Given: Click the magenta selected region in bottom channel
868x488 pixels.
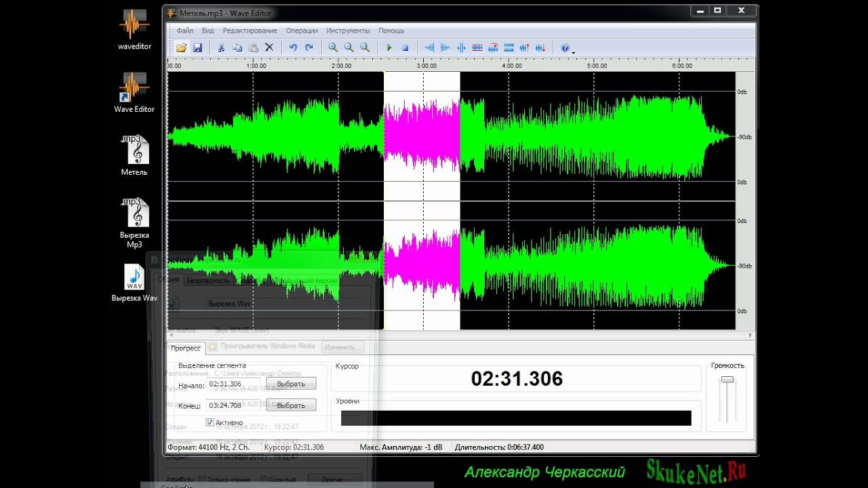Looking at the screenshot, I should click(x=422, y=266).
